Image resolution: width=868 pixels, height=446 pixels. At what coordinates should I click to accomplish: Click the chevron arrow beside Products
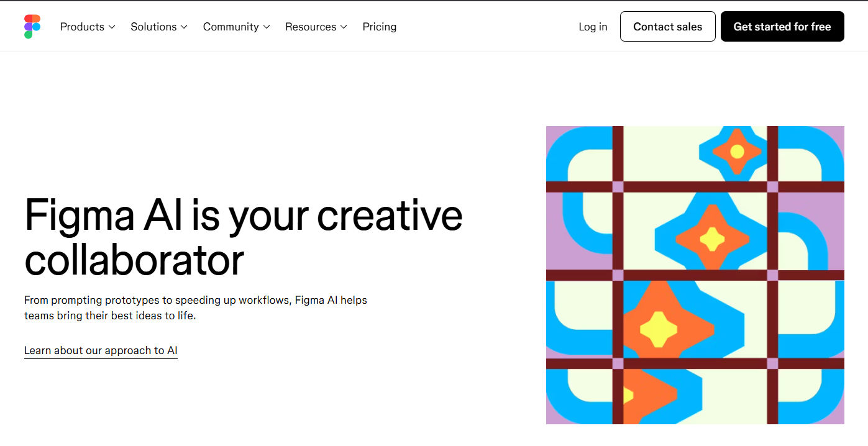tap(112, 27)
